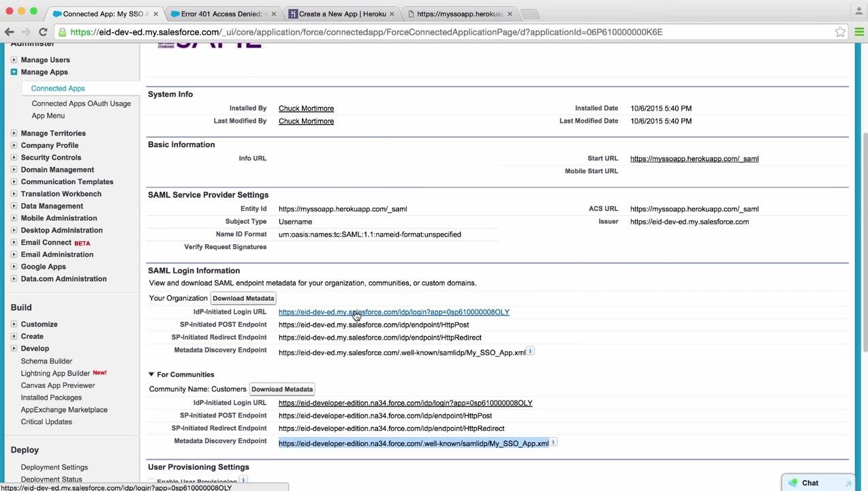Open Critical Updates
868x491 pixels.
point(46,422)
